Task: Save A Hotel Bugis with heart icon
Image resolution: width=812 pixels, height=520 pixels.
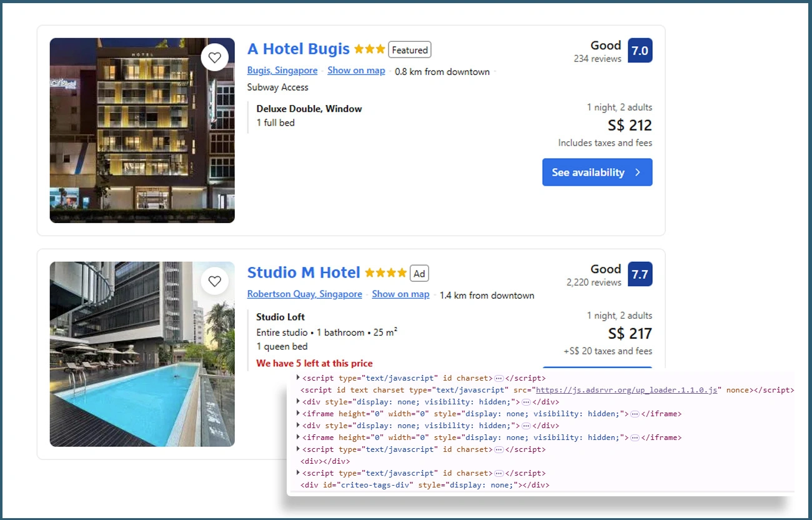Action: [215, 57]
